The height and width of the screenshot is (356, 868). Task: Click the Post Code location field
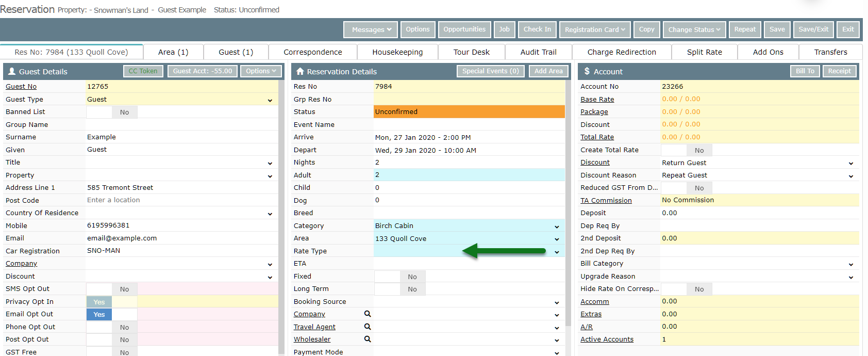pos(182,200)
